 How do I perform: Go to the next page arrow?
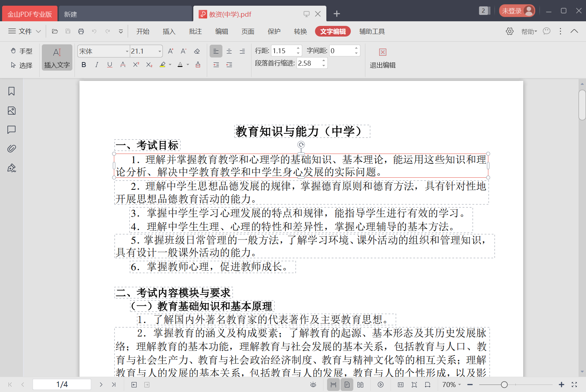coord(101,385)
